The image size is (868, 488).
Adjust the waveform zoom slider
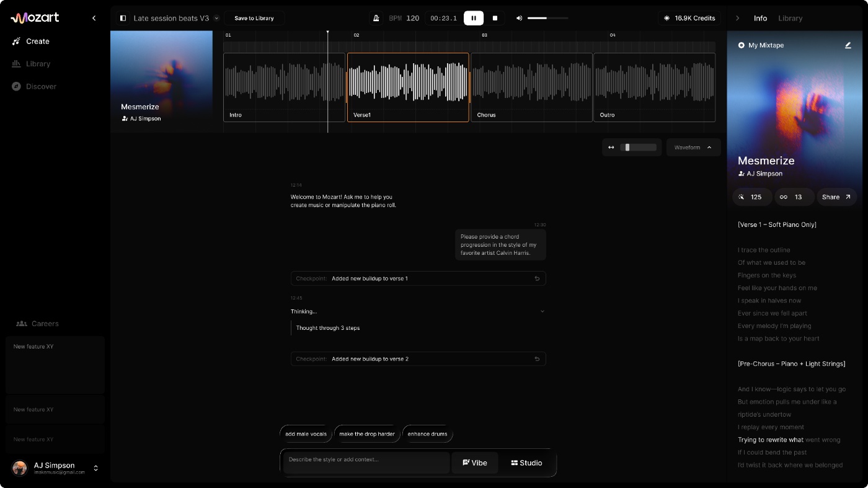[x=639, y=148]
